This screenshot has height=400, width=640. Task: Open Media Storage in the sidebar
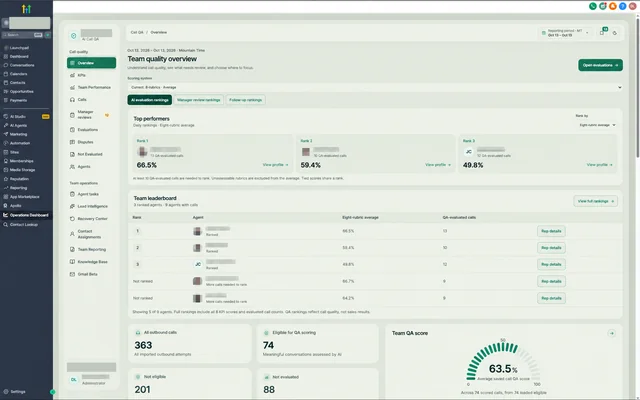(22, 170)
